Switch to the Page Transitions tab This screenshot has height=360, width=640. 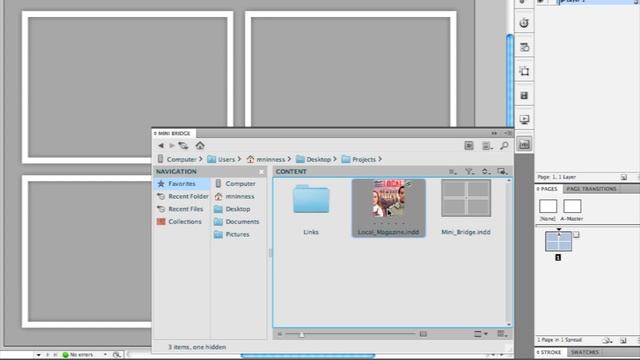(x=591, y=189)
